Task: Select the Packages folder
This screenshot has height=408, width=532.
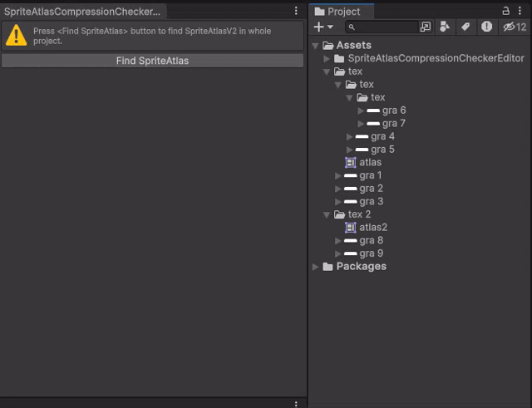Action: (x=362, y=266)
